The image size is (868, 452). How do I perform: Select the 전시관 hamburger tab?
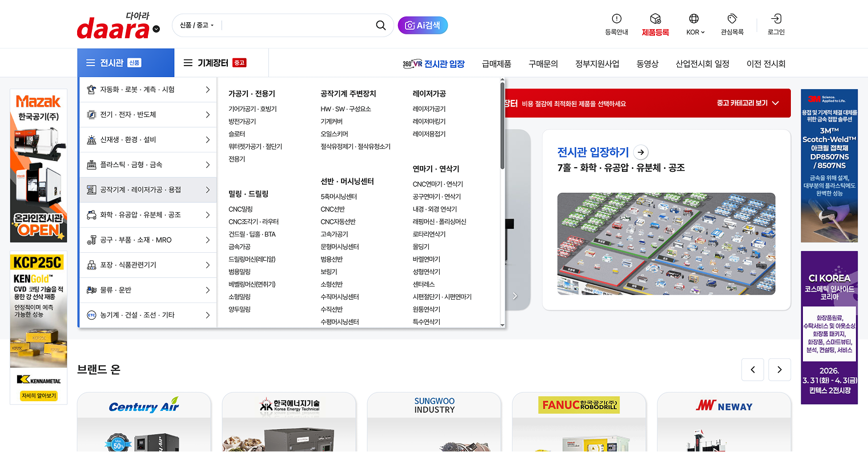click(x=126, y=63)
